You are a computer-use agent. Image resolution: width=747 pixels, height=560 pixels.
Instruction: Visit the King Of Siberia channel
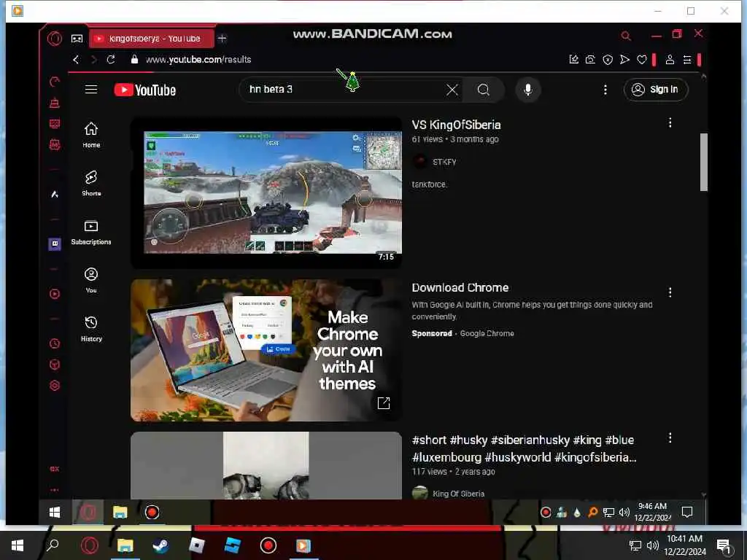click(x=458, y=494)
